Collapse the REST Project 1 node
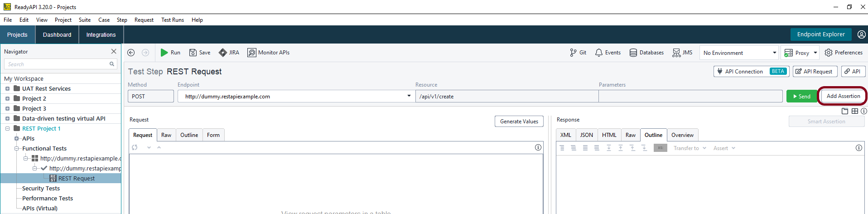The height and width of the screenshot is (214, 868). point(7,129)
